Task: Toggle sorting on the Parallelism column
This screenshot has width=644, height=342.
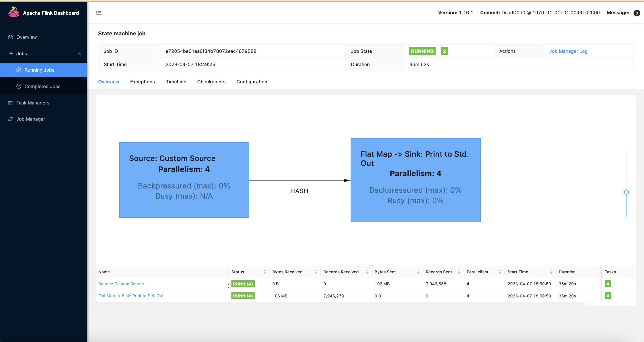Action: (500, 272)
